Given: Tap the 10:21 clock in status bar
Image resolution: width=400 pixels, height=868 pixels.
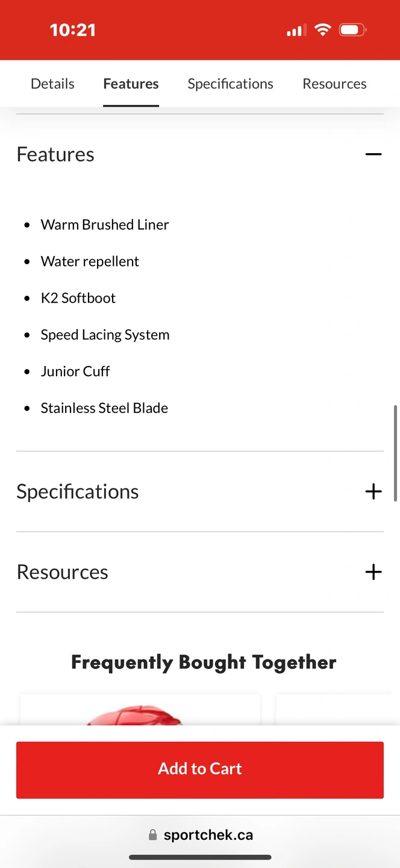Looking at the screenshot, I should (x=72, y=30).
